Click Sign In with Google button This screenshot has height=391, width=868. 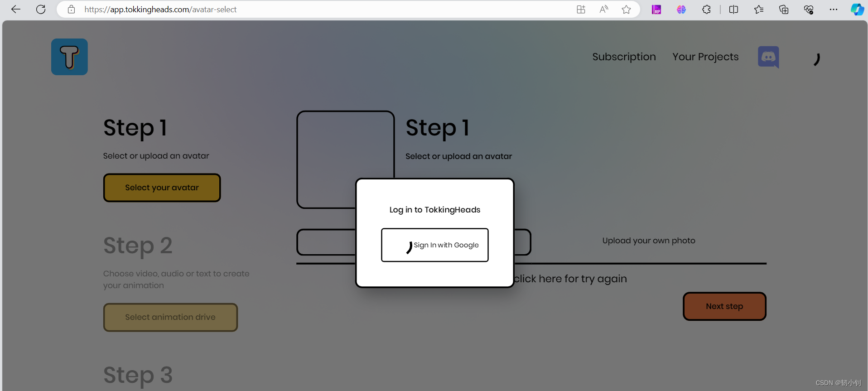tap(435, 245)
